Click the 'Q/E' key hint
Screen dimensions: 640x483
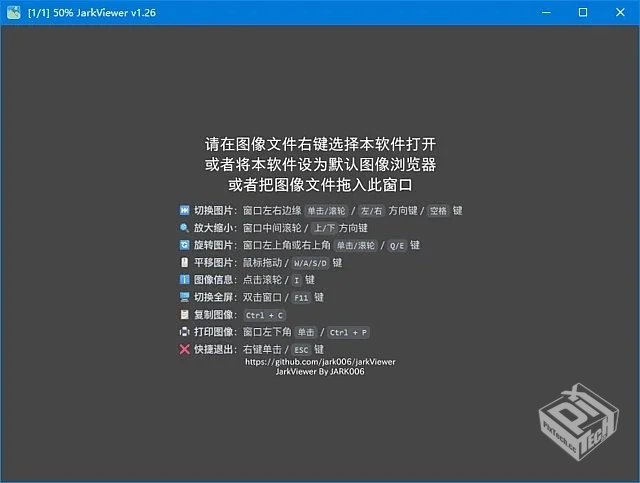(x=397, y=246)
